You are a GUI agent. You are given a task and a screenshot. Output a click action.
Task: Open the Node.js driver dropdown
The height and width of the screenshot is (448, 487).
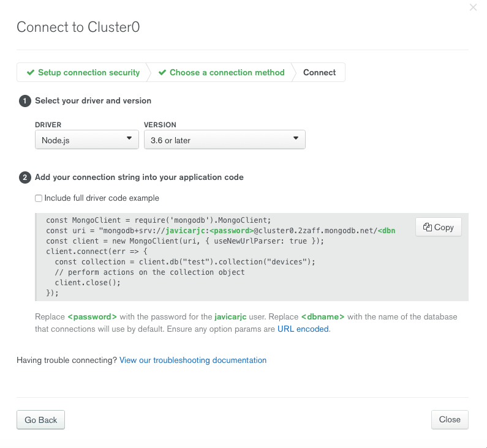click(x=86, y=140)
